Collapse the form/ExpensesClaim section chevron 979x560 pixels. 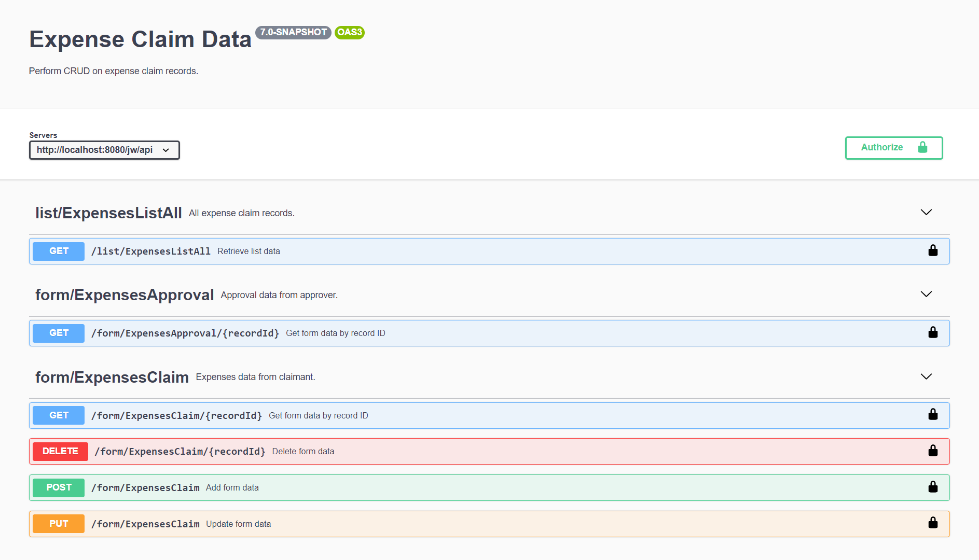click(x=926, y=377)
